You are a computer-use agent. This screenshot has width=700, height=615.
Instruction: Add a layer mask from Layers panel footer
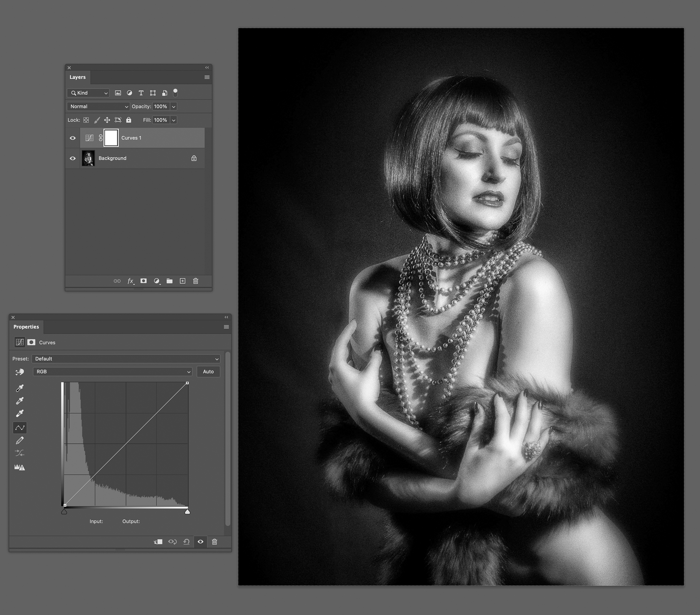[x=143, y=281]
